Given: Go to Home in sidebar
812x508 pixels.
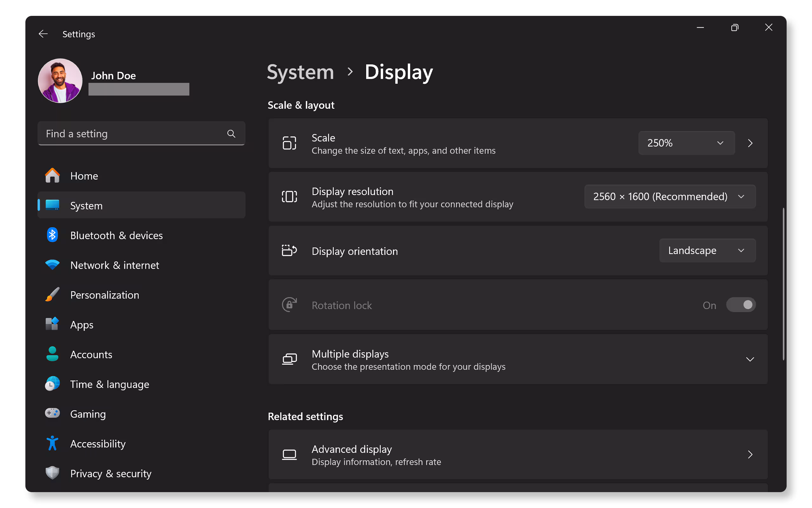Looking at the screenshot, I should tap(141, 175).
